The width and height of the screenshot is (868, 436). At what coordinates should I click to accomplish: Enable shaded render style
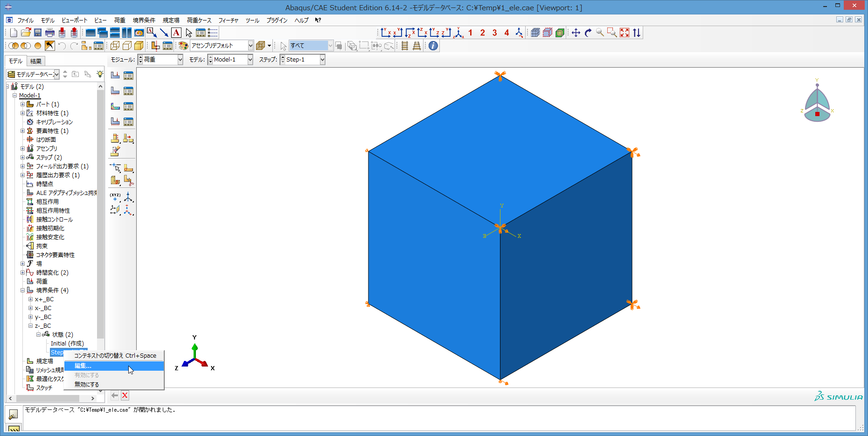tap(139, 46)
